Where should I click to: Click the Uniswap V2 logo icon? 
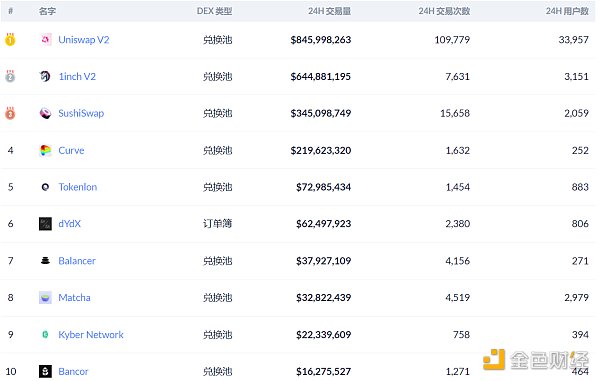[x=46, y=39]
